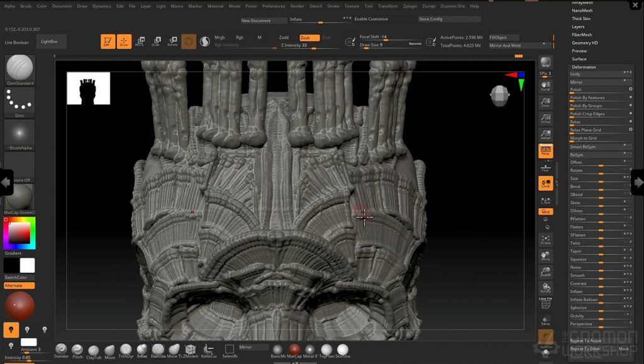Choose the Pinch brush
644x364 pixels.
tap(77, 350)
